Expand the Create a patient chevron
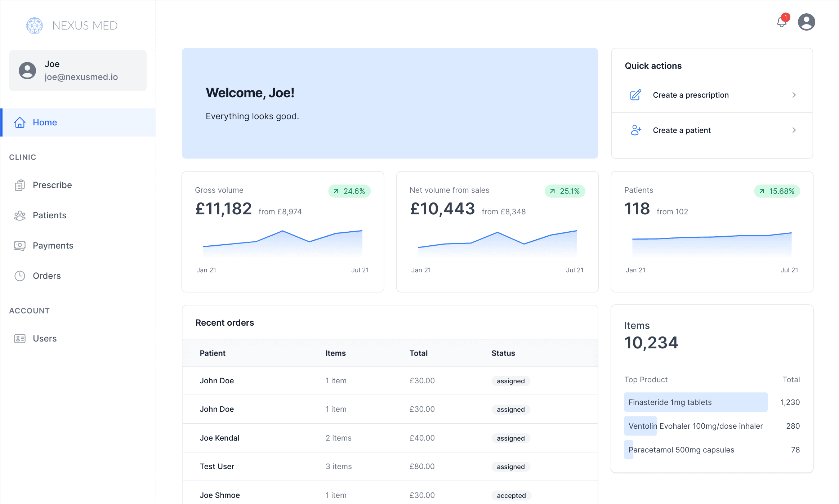The height and width of the screenshot is (504, 839). (x=794, y=130)
